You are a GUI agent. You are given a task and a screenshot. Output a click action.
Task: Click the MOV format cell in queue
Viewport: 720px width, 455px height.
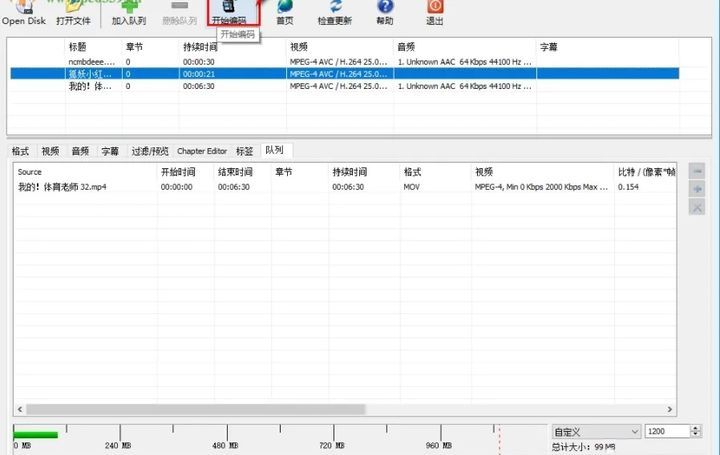[x=411, y=187]
